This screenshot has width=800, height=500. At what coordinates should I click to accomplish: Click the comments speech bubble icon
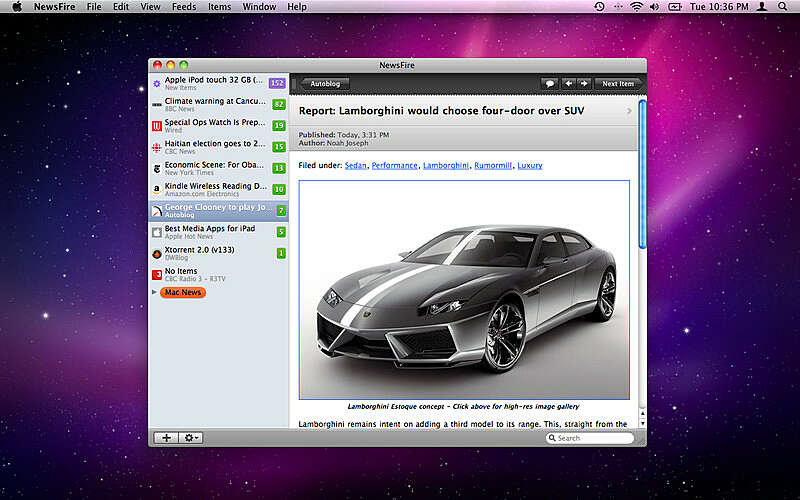tap(549, 84)
